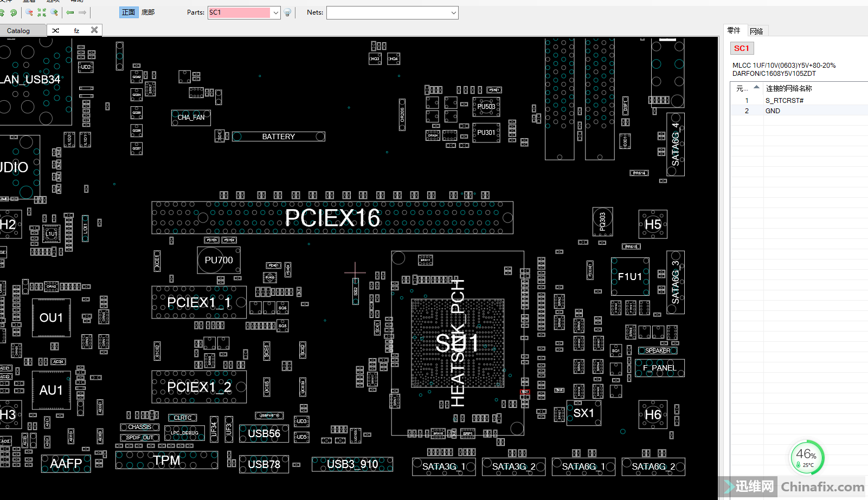Click the F_PANEL header

660,368
